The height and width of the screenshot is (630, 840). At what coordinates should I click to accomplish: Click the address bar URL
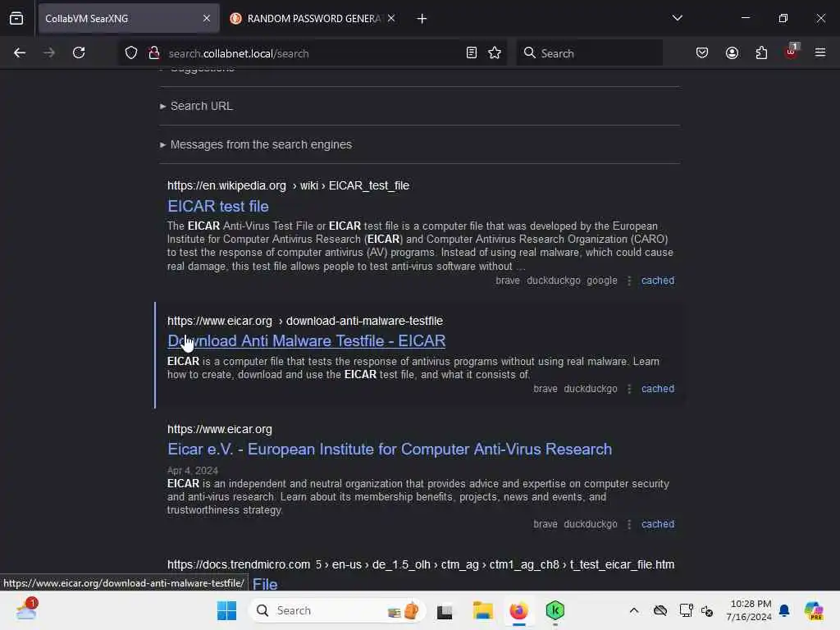click(239, 53)
